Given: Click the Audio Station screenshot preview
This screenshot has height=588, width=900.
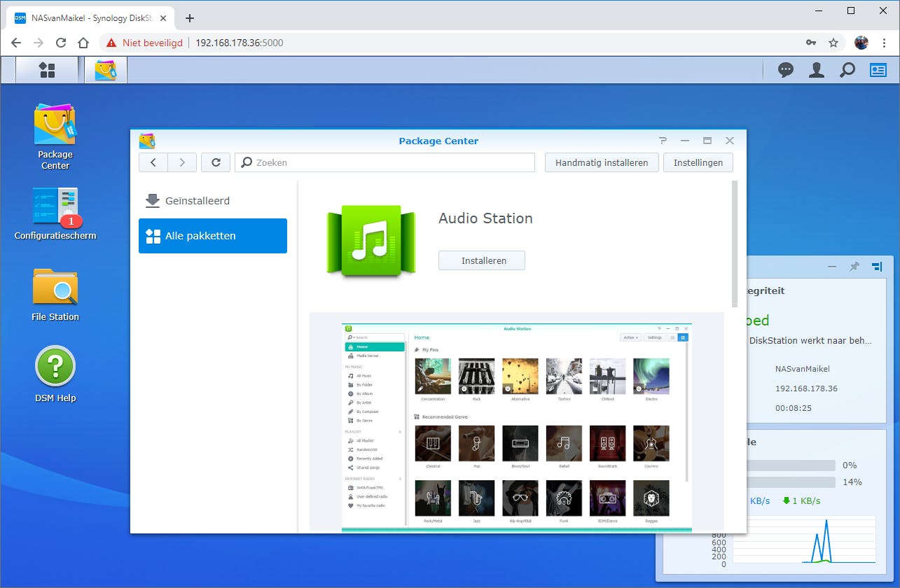Looking at the screenshot, I should click(x=516, y=426).
